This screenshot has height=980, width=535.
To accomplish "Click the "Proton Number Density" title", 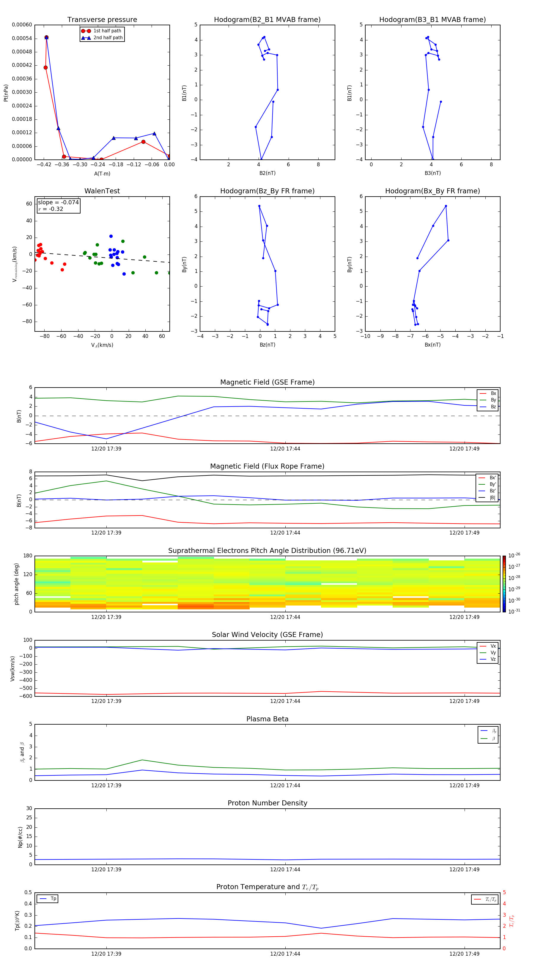I will 267,803.
